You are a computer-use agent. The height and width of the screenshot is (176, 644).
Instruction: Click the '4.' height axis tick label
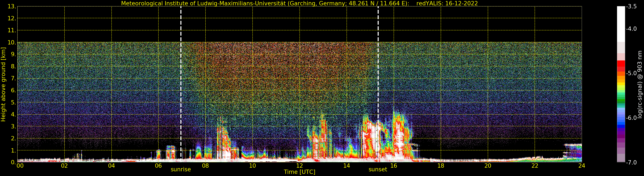[x=13, y=114]
